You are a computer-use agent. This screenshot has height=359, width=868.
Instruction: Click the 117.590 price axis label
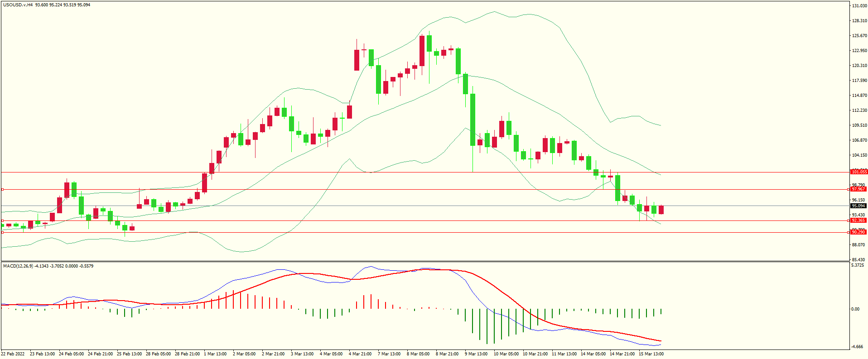pyautogui.click(x=859, y=81)
